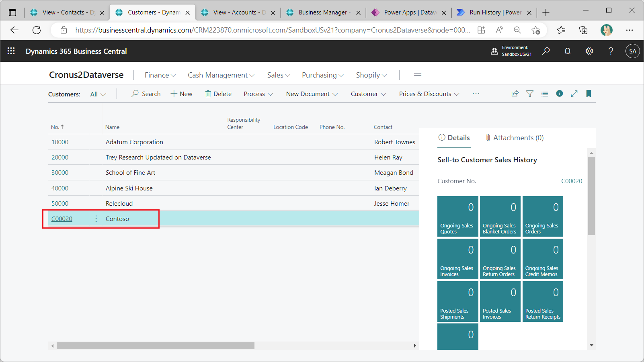Switch to the Attachments (0) tab
Viewport: 644px width, 362px height.
coord(514,138)
